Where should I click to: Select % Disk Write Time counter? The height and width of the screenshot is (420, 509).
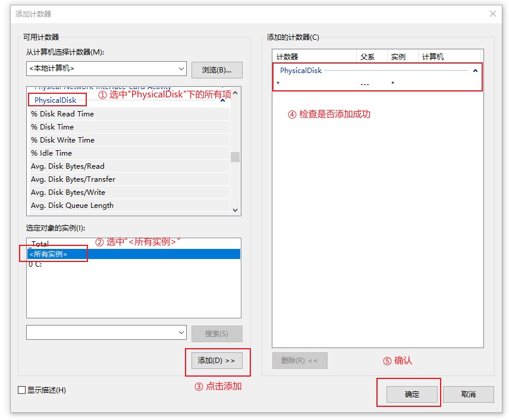[130, 140]
